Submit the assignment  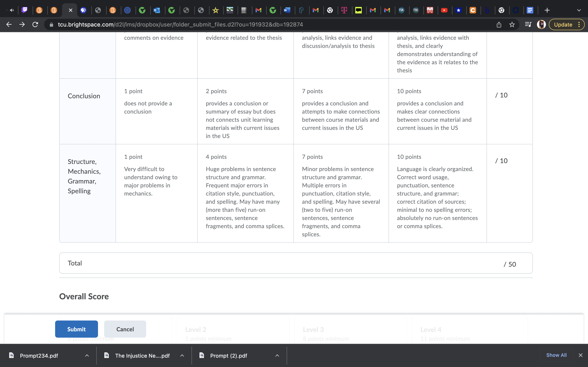(x=76, y=329)
